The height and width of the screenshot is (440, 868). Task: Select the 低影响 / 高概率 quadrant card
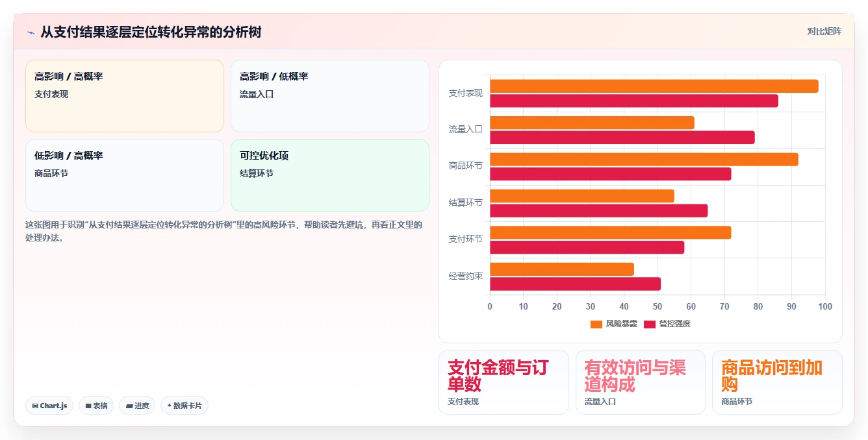click(x=125, y=175)
